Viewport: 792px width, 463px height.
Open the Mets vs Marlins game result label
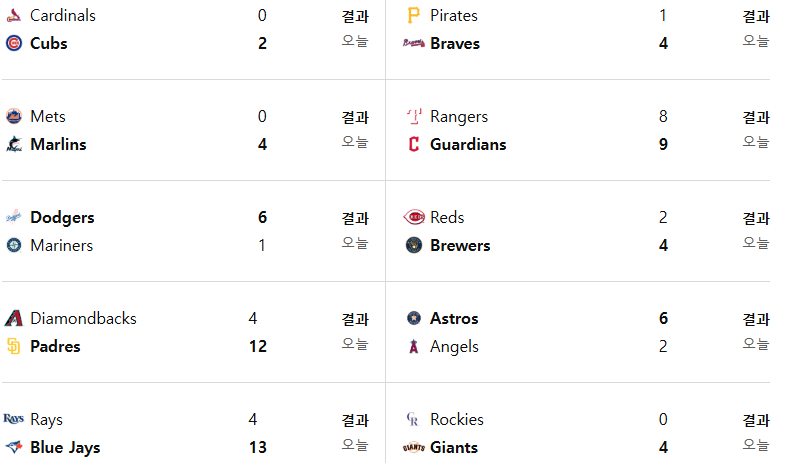[355, 118]
